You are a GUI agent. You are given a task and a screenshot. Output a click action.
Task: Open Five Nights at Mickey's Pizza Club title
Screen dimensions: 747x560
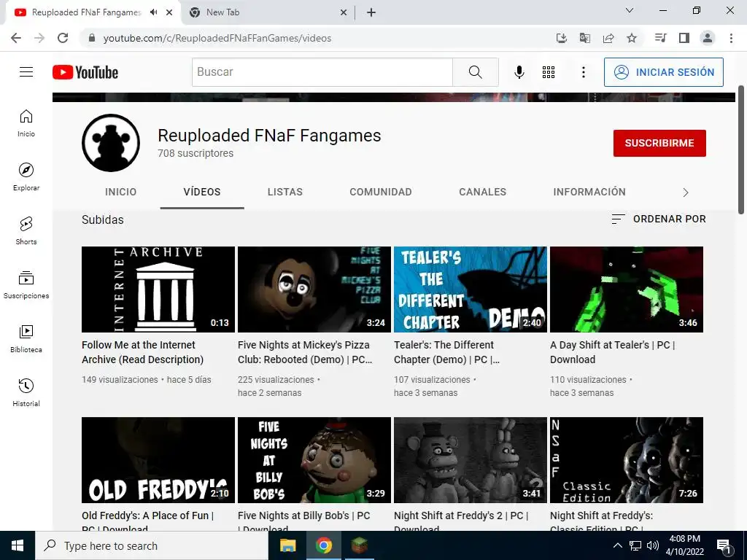(x=305, y=352)
